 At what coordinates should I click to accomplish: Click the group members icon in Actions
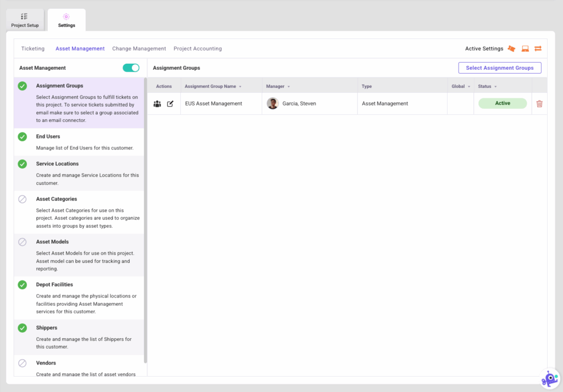coord(157,104)
